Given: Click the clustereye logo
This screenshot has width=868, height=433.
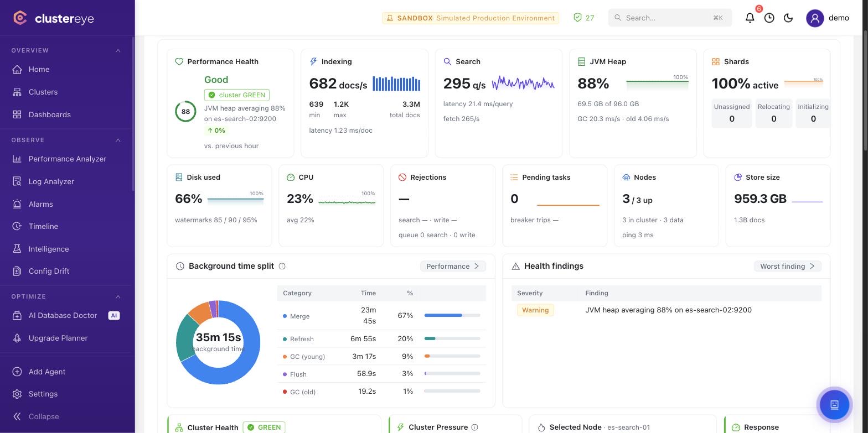Looking at the screenshot, I should coord(54,18).
